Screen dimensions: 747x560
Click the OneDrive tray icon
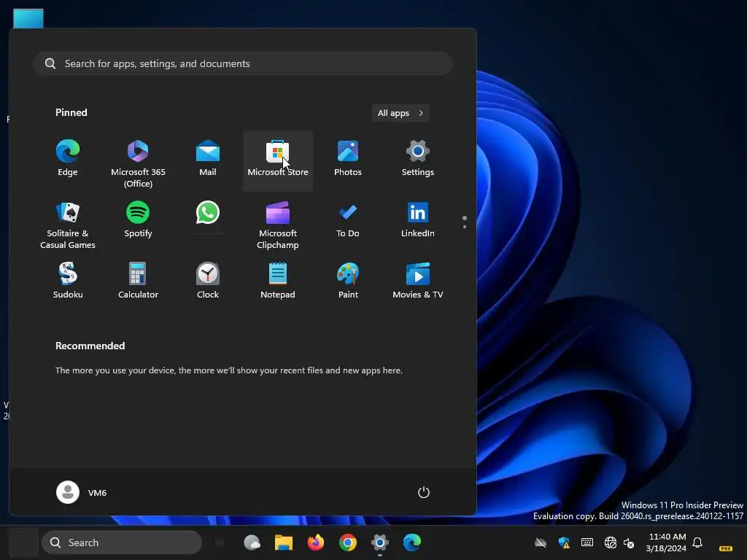pyautogui.click(x=541, y=542)
